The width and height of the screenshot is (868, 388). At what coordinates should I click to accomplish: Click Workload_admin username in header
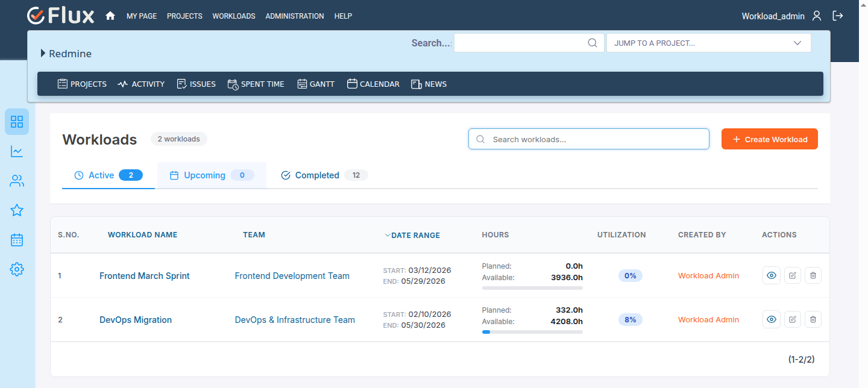(773, 16)
